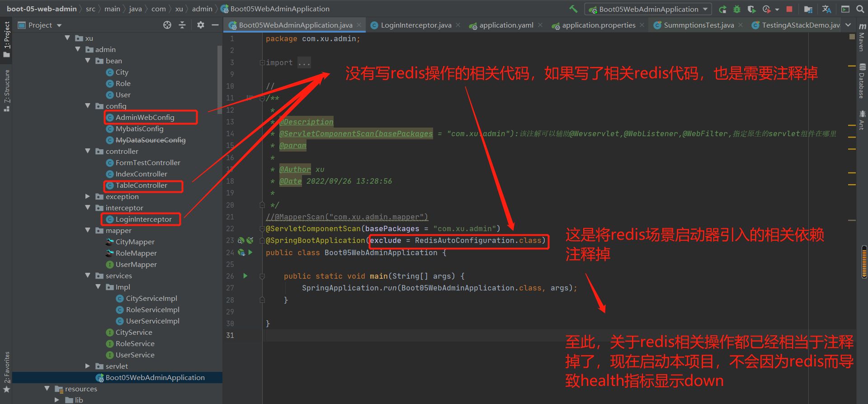Click the run gutter arrow on line 24
Image resolution: width=868 pixels, height=404 pixels.
point(250,252)
